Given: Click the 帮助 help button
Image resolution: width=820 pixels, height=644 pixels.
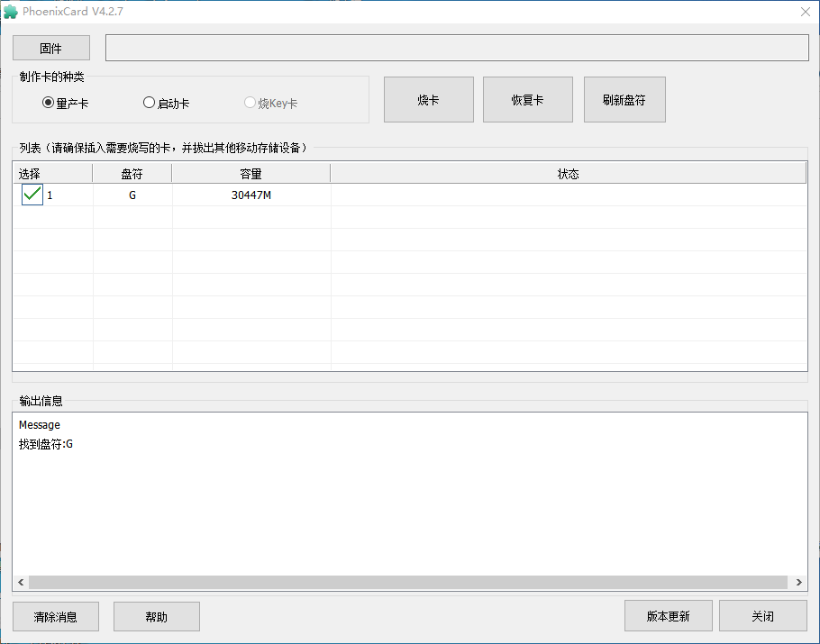Looking at the screenshot, I should 157,616.
